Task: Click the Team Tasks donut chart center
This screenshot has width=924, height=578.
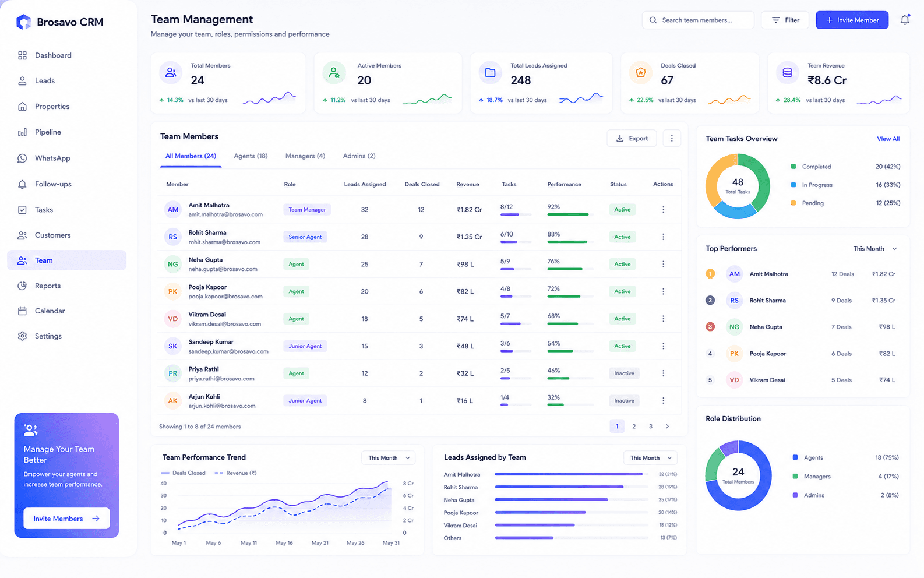Action: click(738, 186)
